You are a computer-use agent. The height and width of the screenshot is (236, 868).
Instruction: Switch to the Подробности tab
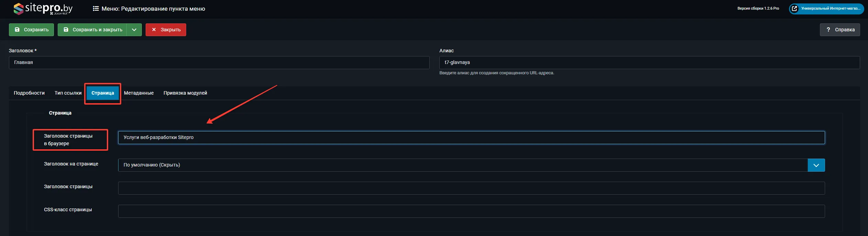(29, 93)
